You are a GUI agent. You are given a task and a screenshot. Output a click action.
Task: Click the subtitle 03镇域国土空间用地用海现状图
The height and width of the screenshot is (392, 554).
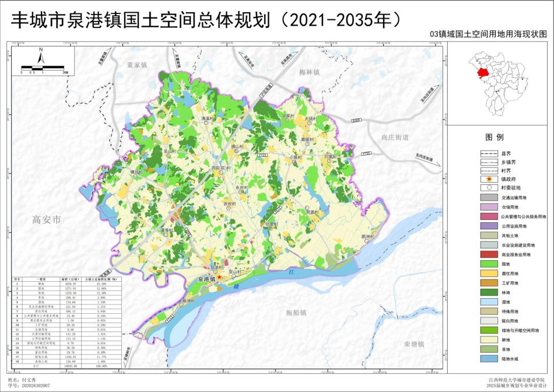(490, 32)
